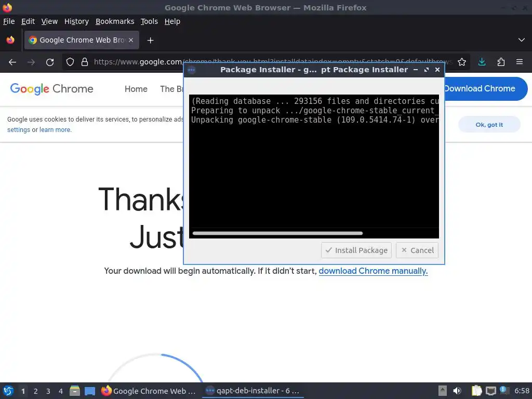Open the file manager taskbar icon

tap(75, 391)
